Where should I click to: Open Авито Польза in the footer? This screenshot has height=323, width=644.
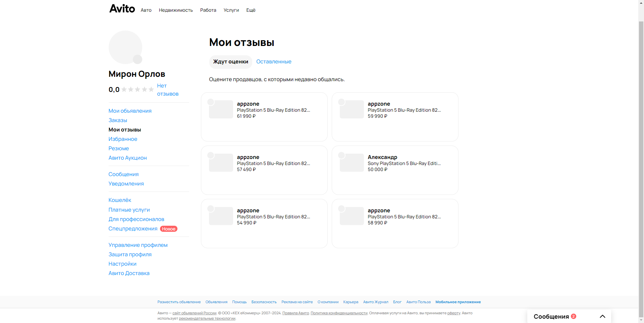click(419, 302)
